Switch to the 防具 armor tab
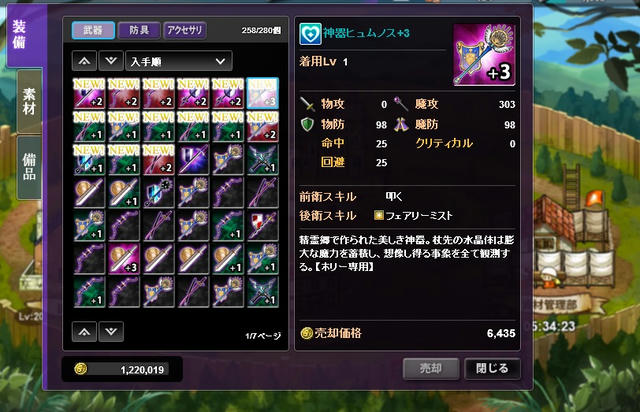 point(139,30)
